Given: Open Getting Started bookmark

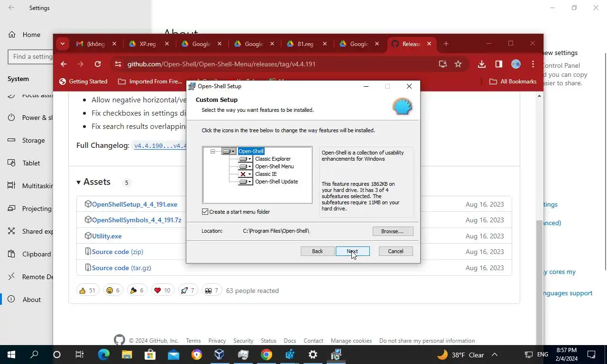Looking at the screenshot, I should click(83, 82).
